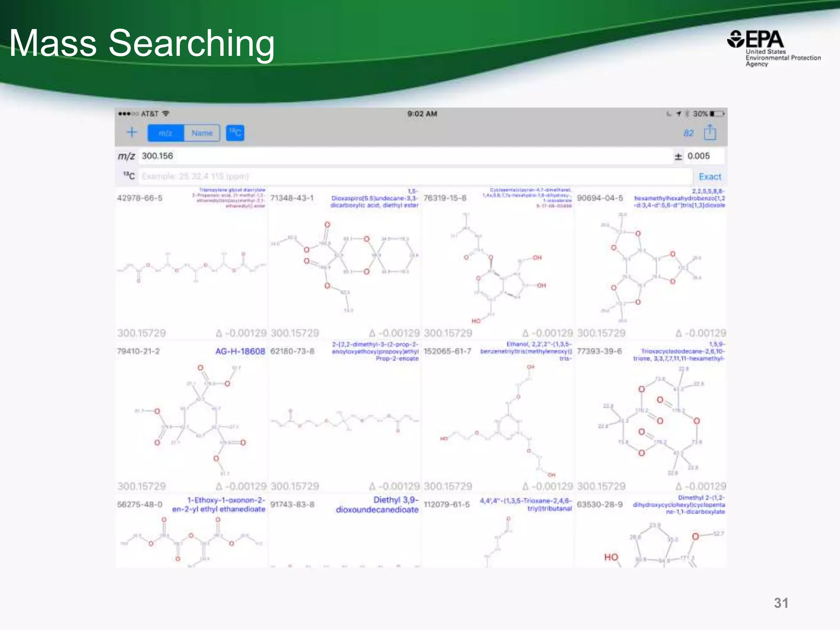Open structure thumbnail for 71348-43-1
The width and height of the screenshot is (840, 630).
pyautogui.click(x=345, y=267)
